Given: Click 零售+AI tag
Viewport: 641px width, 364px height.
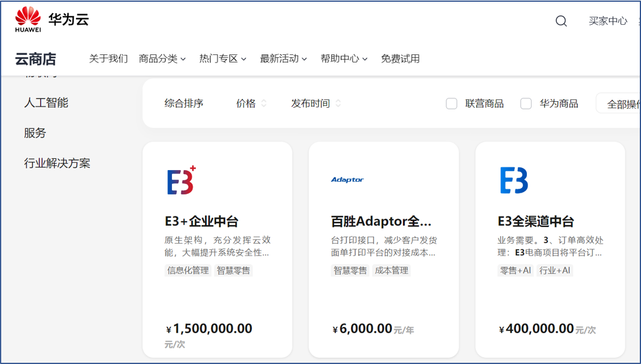Looking at the screenshot, I should [515, 270].
